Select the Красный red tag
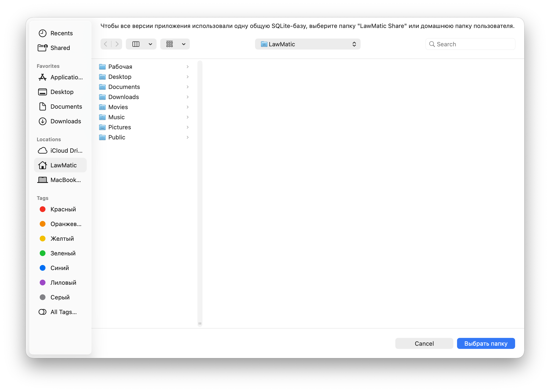The height and width of the screenshot is (392, 550). pyautogui.click(x=63, y=209)
